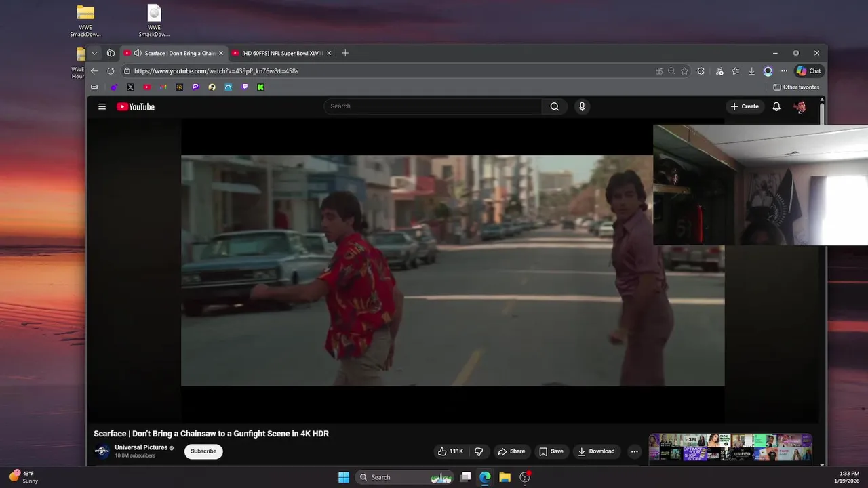Start voice search with the microphone icon
The width and height of the screenshot is (868, 488).
point(582,106)
